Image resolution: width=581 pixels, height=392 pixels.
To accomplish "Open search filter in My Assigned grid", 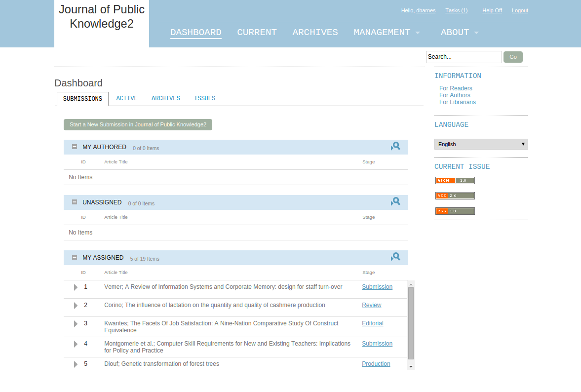I will pyautogui.click(x=395, y=257).
